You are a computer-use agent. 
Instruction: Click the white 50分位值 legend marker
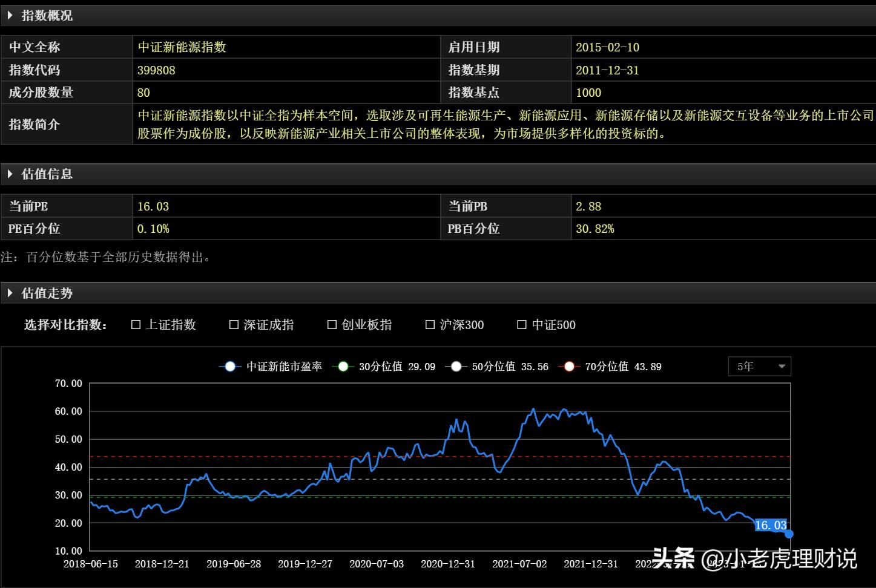coord(456,366)
